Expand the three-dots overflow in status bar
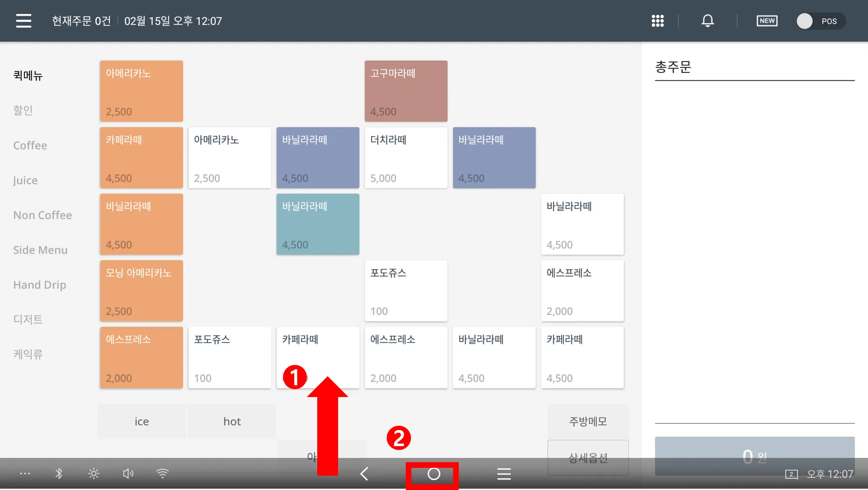 click(25, 473)
